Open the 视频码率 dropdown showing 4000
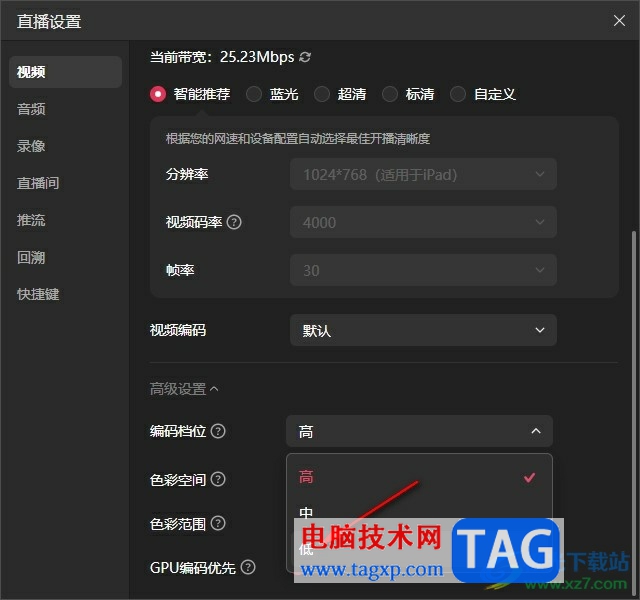Image resolution: width=640 pixels, height=600 pixels. pyautogui.click(x=423, y=222)
